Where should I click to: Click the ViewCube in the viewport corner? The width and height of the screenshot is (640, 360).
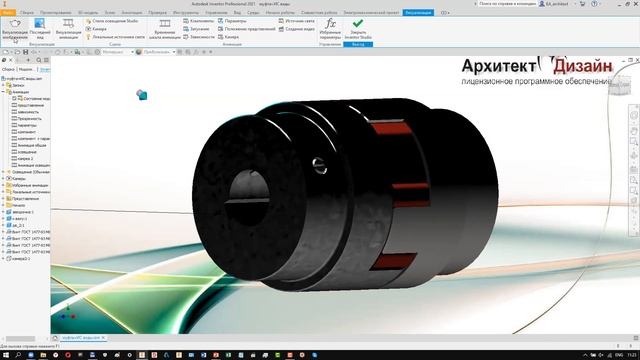pyautogui.click(x=619, y=86)
